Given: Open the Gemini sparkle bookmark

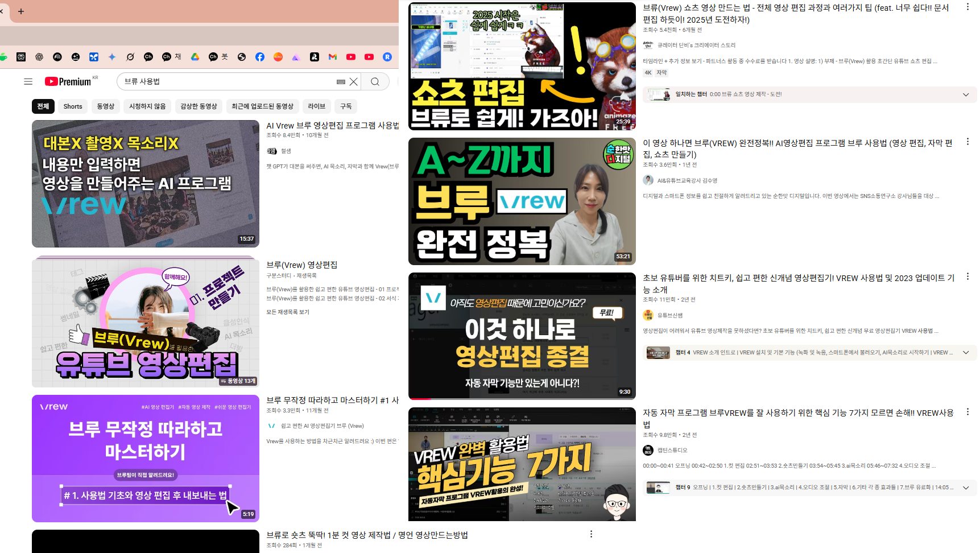Looking at the screenshot, I should coord(112,57).
